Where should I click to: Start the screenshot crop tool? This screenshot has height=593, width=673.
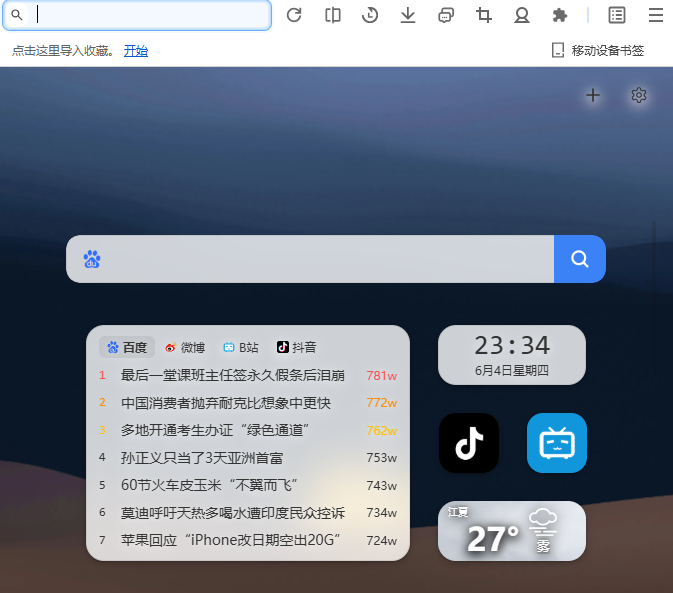coord(484,15)
